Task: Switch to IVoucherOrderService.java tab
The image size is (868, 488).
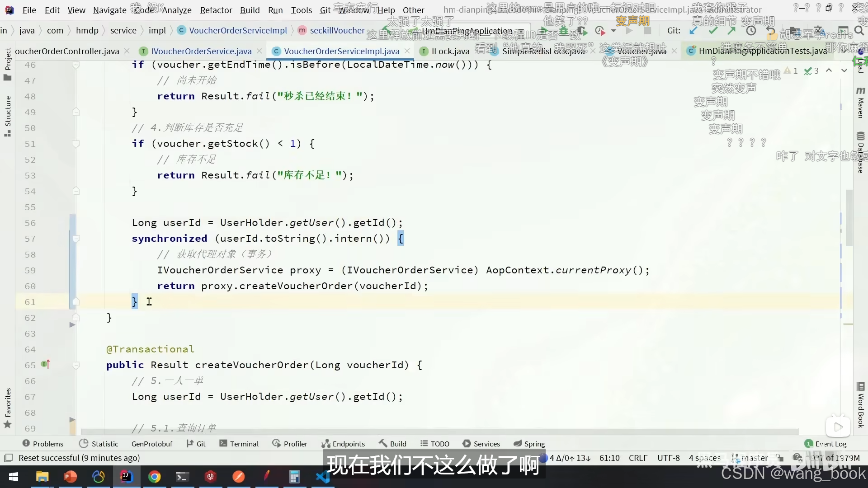Action: (201, 51)
